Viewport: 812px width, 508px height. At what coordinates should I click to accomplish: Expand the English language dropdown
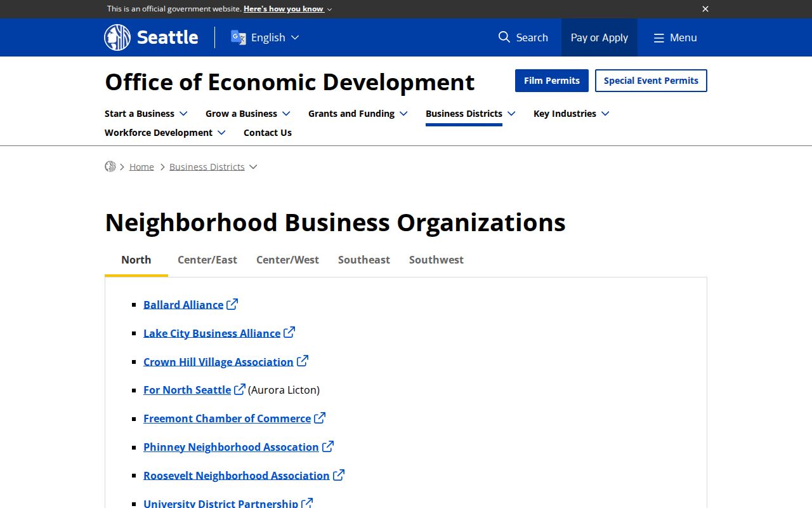[x=295, y=37]
